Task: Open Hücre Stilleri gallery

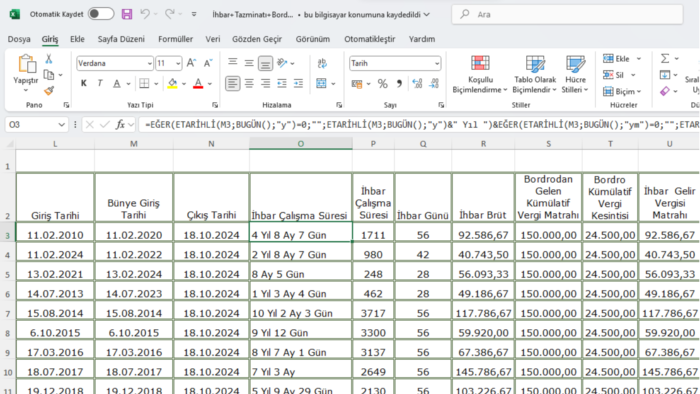Action: click(x=575, y=74)
